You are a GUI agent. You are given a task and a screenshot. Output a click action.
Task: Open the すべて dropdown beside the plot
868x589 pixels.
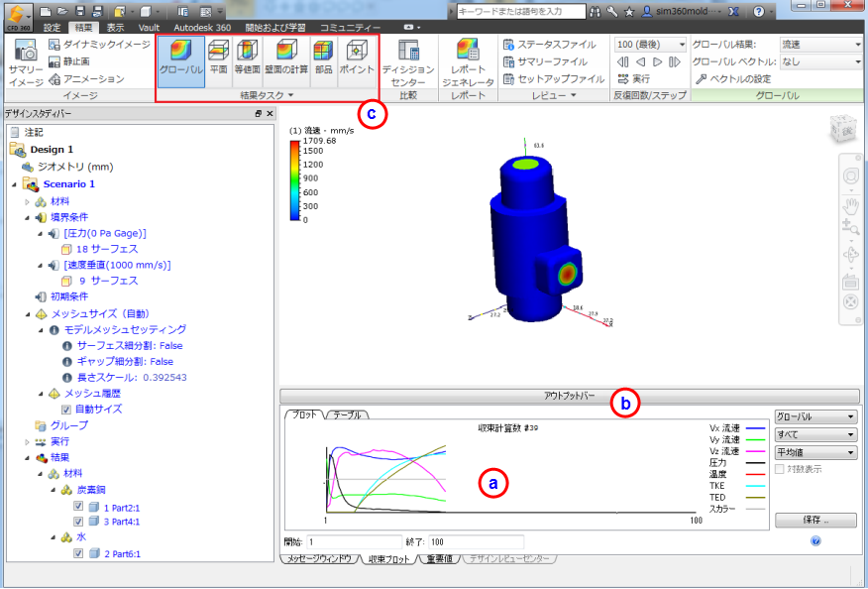coord(815,434)
